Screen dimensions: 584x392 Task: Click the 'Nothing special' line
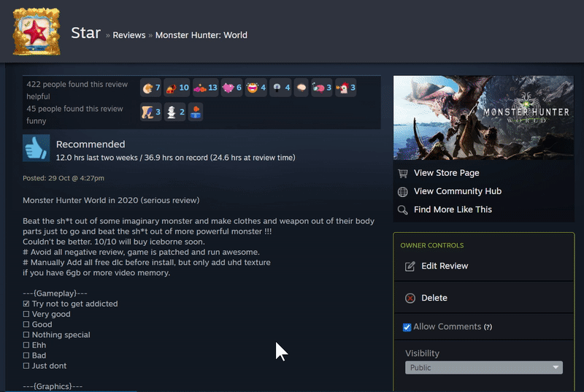(x=56, y=334)
